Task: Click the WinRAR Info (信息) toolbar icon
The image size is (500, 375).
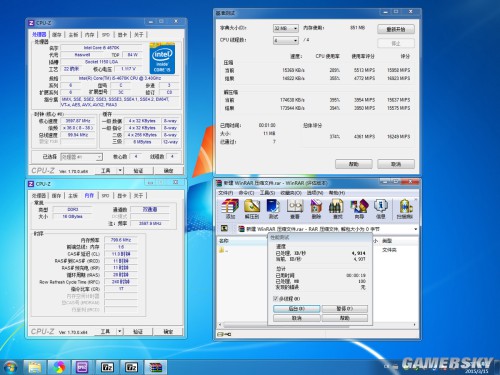Action: [x=380, y=209]
